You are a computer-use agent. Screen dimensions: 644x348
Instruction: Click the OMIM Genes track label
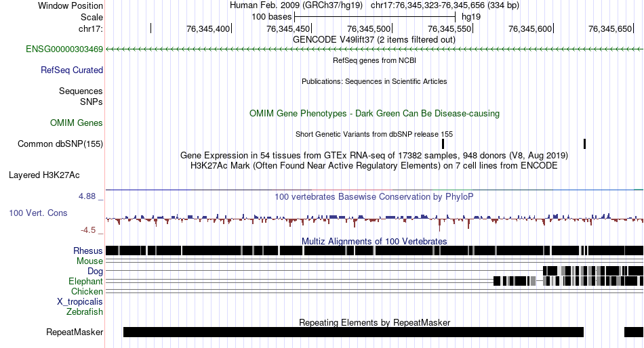[x=76, y=123]
